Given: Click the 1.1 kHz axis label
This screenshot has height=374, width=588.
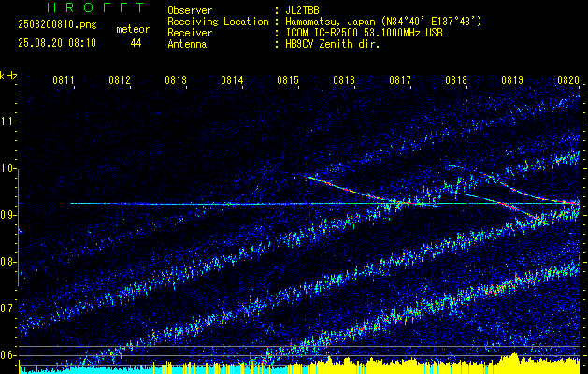Looking at the screenshot, I should (x=7, y=122).
